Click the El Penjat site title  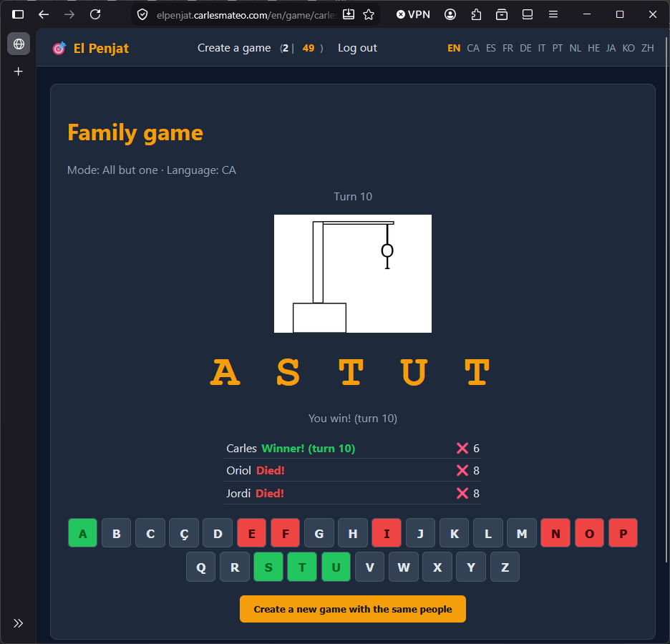[x=101, y=48]
